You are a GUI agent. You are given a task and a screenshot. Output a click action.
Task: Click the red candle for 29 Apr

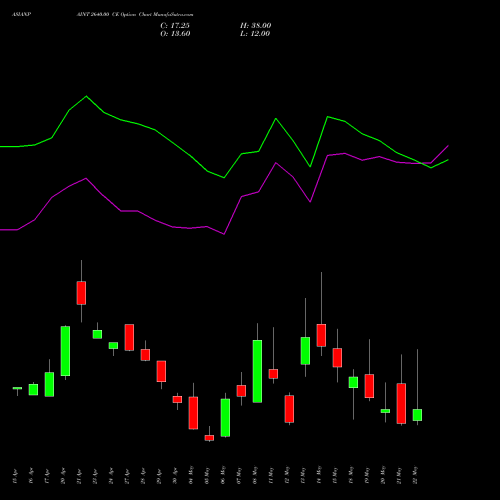(x=161, y=371)
